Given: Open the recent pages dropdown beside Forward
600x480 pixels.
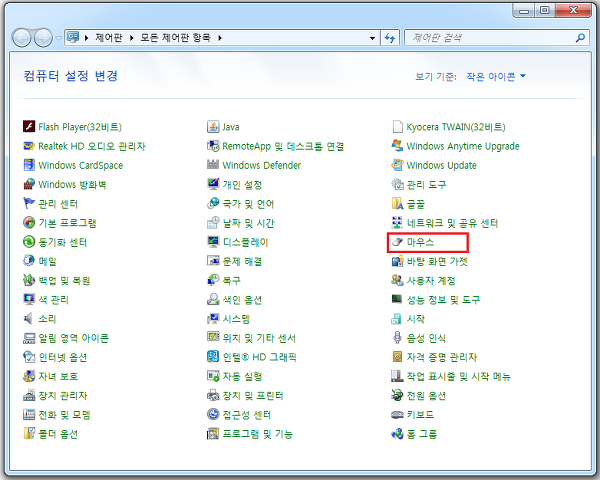Looking at the screenshot, I should [58, 38].
